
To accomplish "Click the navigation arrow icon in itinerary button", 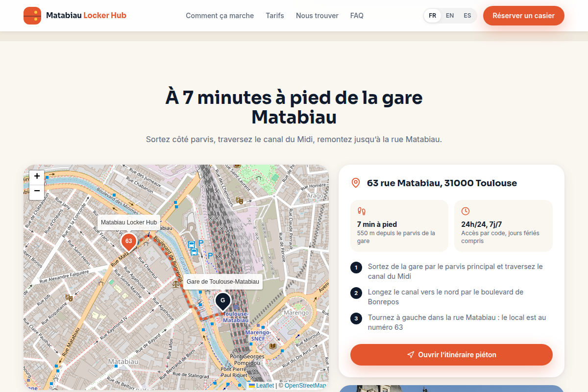I will 411,355.
